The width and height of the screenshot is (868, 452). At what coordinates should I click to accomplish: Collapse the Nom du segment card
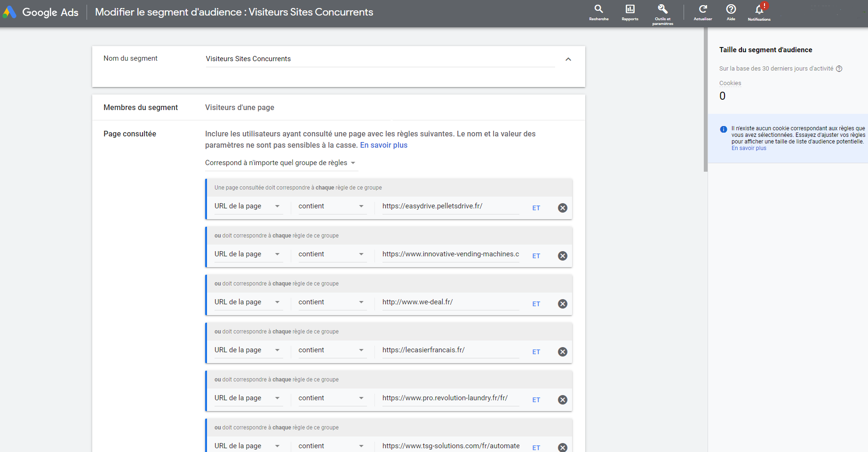tap(568, 59)
